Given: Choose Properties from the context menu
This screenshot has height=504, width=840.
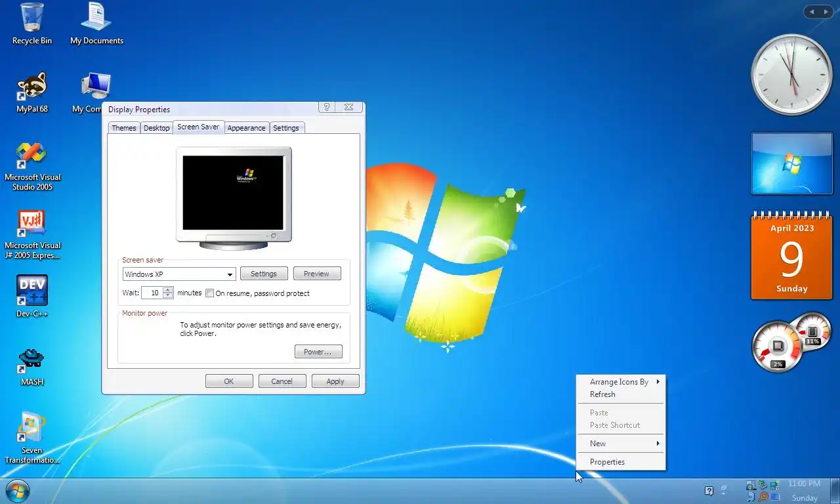Looking at the screenshot, I should [x=621, y=462].
